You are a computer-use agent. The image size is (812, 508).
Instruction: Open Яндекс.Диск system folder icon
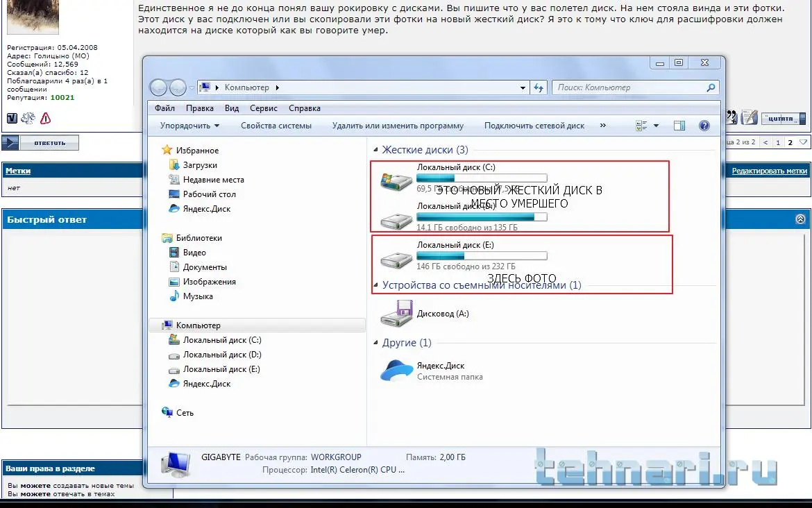click(396, 371)
